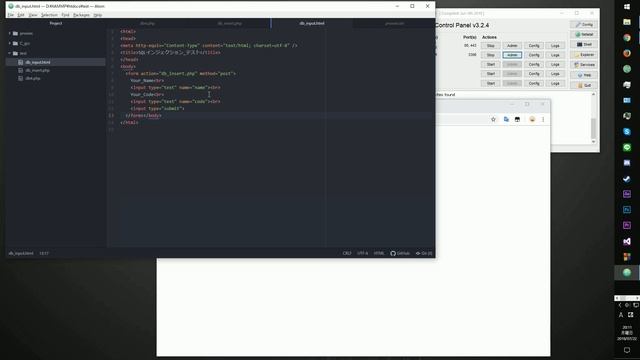
Task: Change CRLF line ending in status bar
Action: 347,253
